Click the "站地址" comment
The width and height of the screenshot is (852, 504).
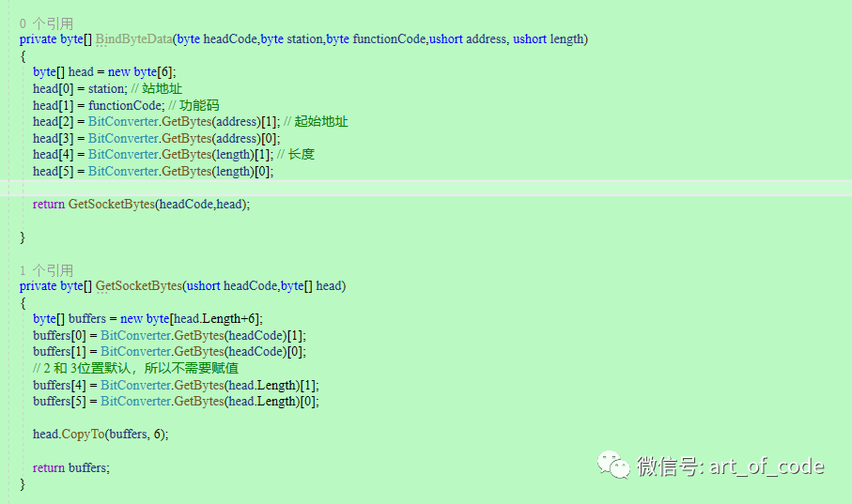coord(163,88)
